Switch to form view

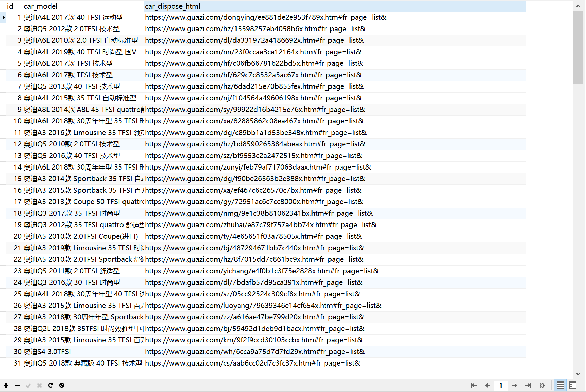(573, 385)
